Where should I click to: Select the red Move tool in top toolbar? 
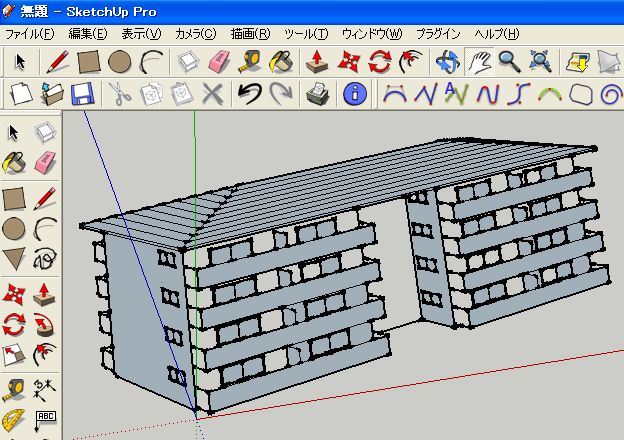click(349, 62)
